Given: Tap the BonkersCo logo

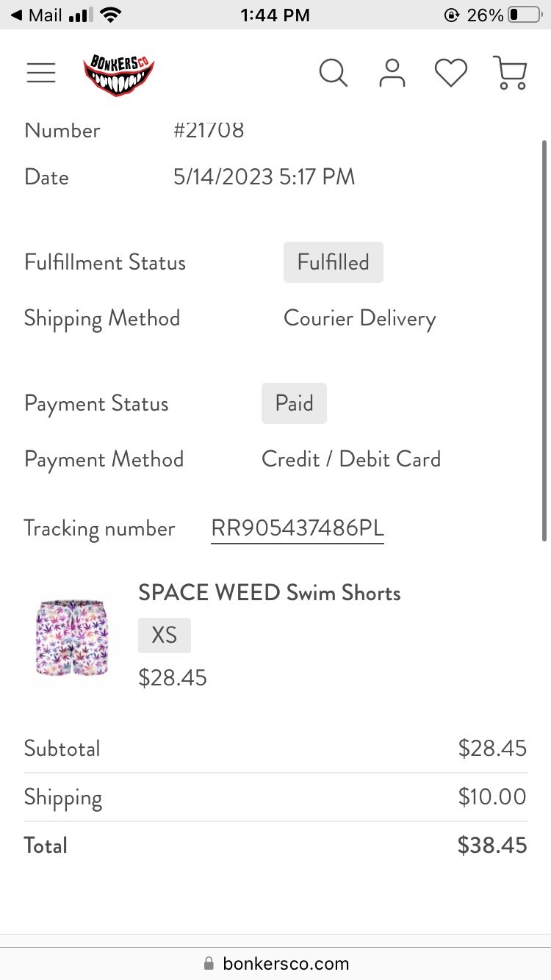Looking at the screenshot, I should click(119, 73).
